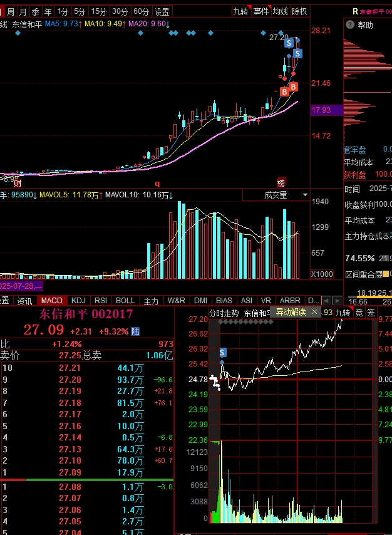Choose the 1分 minute chart
The height and width of the screenshot is (535, 392).
[x=63, y=12]
